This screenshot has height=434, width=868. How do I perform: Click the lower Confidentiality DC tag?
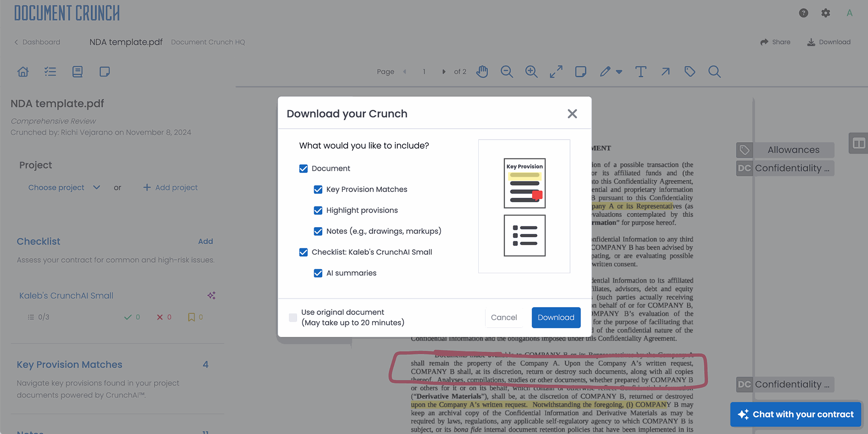[x=785, y=384]
